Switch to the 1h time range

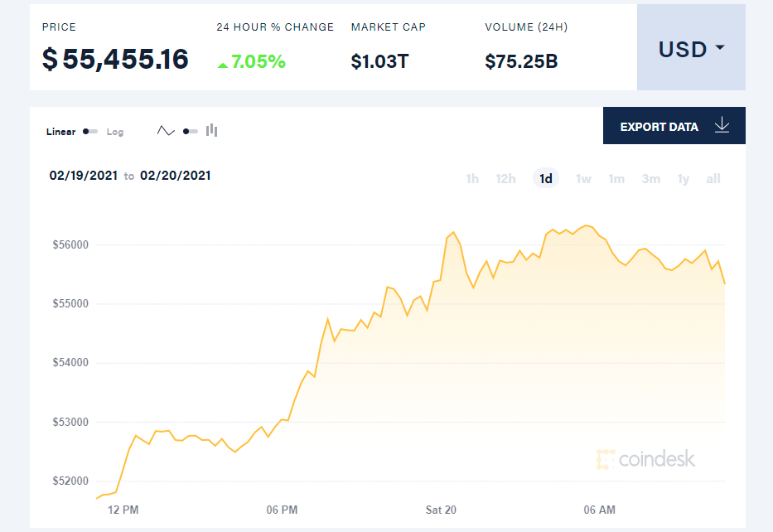tap(472, 179)
